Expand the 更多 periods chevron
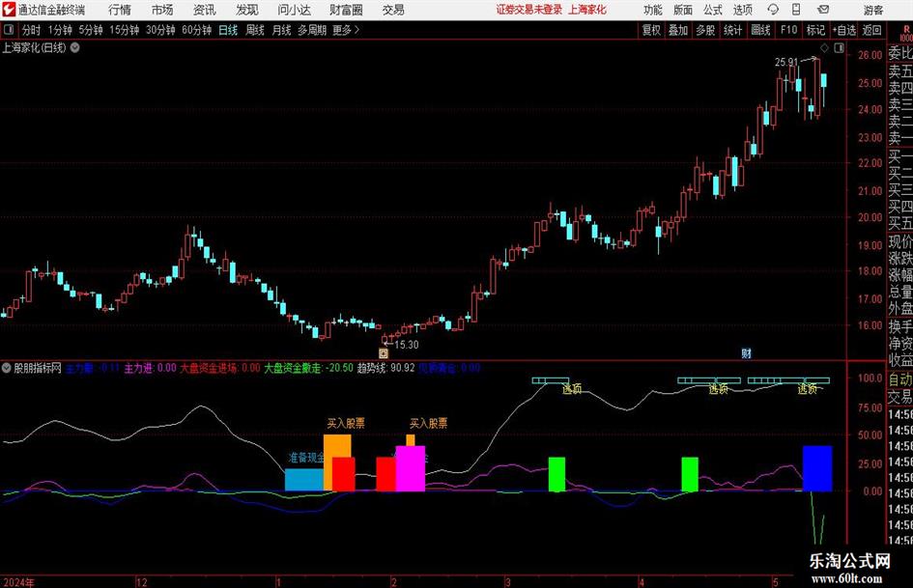The width and height of the screenshot is (913, 588). click(357, 30)
